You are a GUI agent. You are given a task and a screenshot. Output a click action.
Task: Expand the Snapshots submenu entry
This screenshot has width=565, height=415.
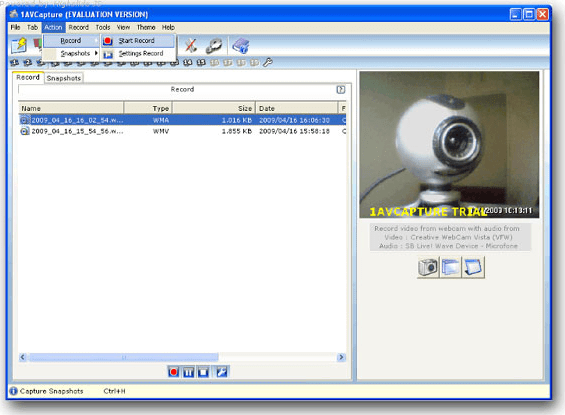71,54
